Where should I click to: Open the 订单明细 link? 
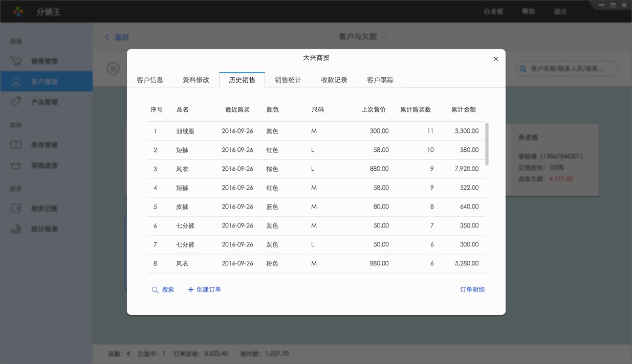coord(472,289)
